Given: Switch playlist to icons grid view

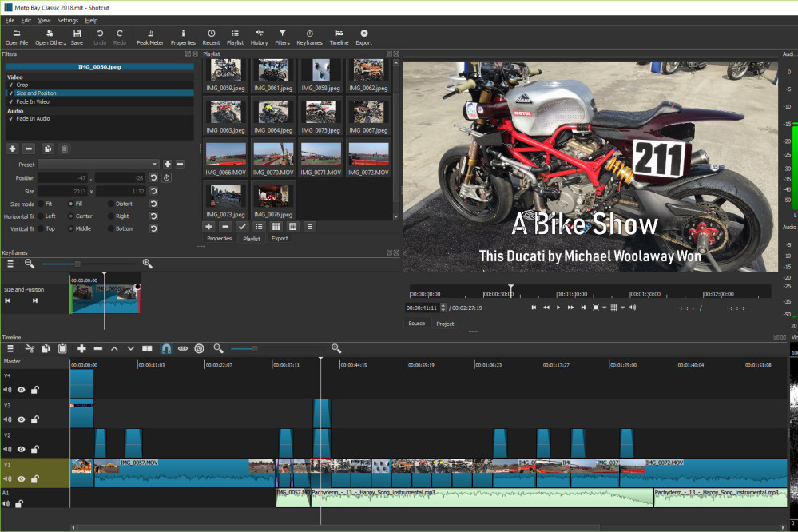Looking at the screenshot, I should coord(276,227).
